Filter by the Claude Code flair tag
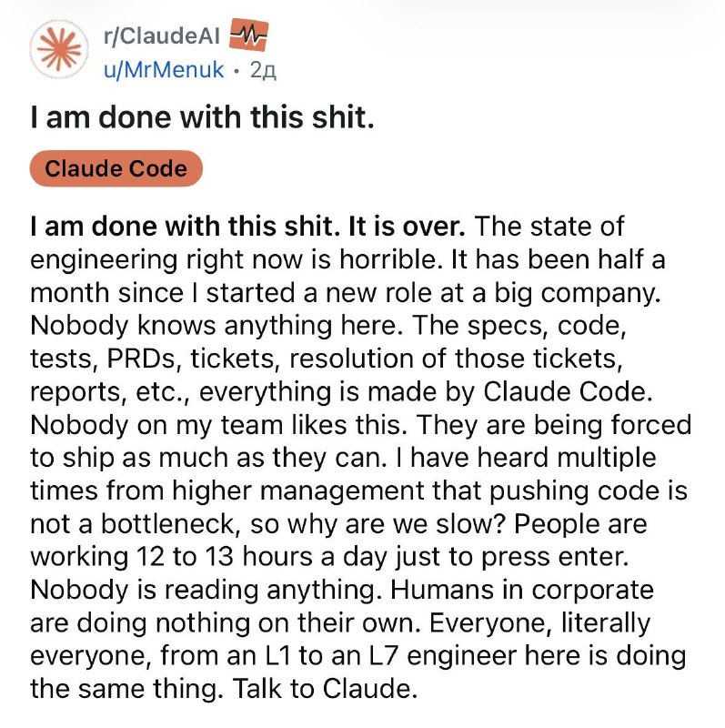This screenshot has width=725, height=728. tap(116, 168)
